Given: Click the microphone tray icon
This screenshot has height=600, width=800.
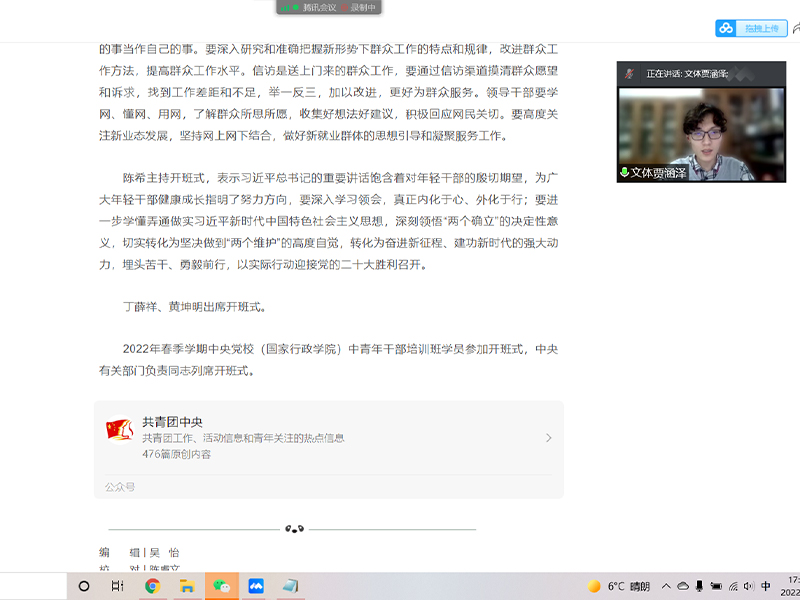Looking at the screenshot, I should [x=699, y=586].
